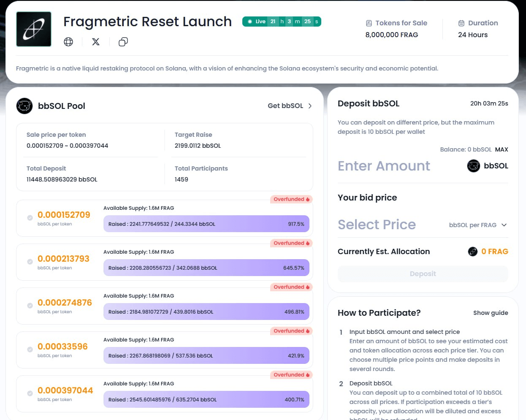Image resolution: width=526 pixels, height=420 pixels.
Task: Click Overfunded badge on 0.000274876 tier
Action: point(291,287)
